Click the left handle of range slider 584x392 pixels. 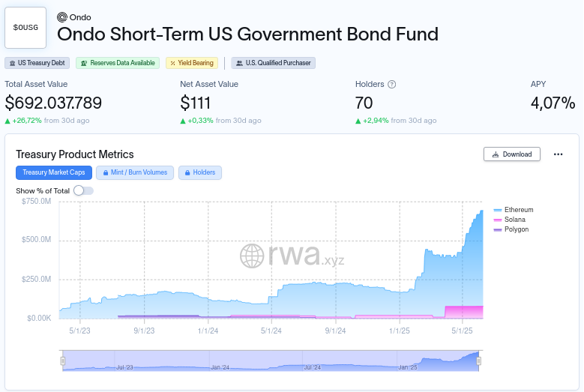click(x=63, y=361)
